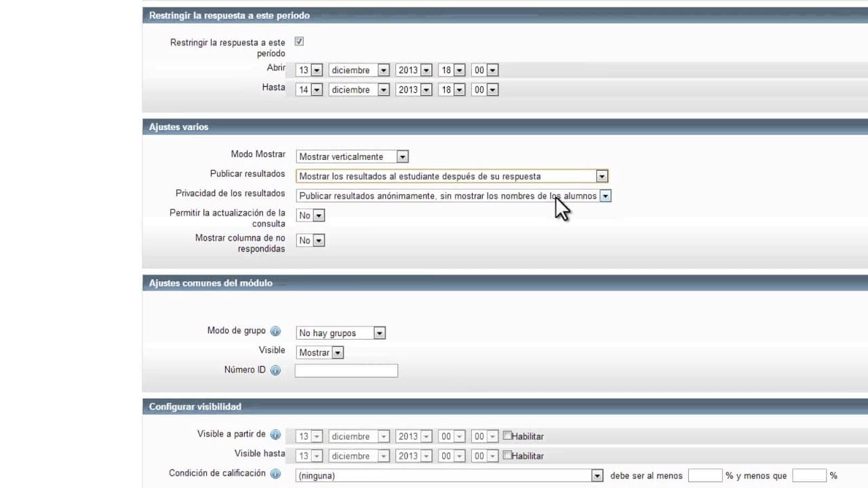Click the 'debe ser al menos' percent field
The width and height of the screenshot is (868, 488).
tap(705, 475)
